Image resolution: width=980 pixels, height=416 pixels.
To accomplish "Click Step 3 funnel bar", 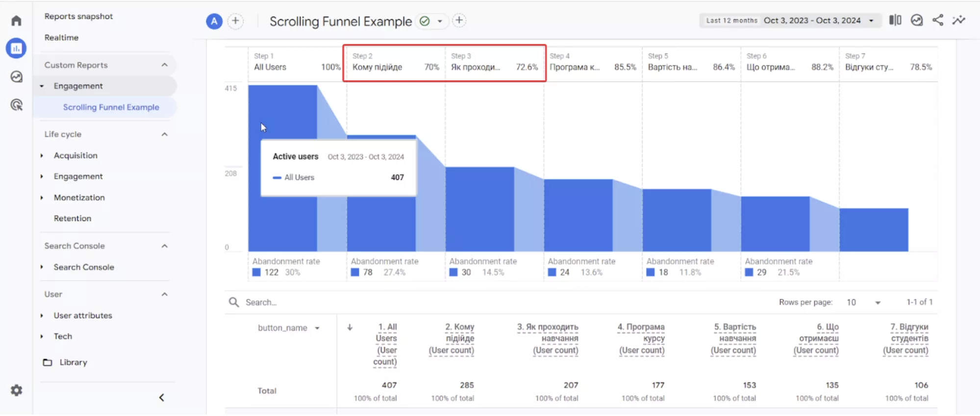I will 480,209.
